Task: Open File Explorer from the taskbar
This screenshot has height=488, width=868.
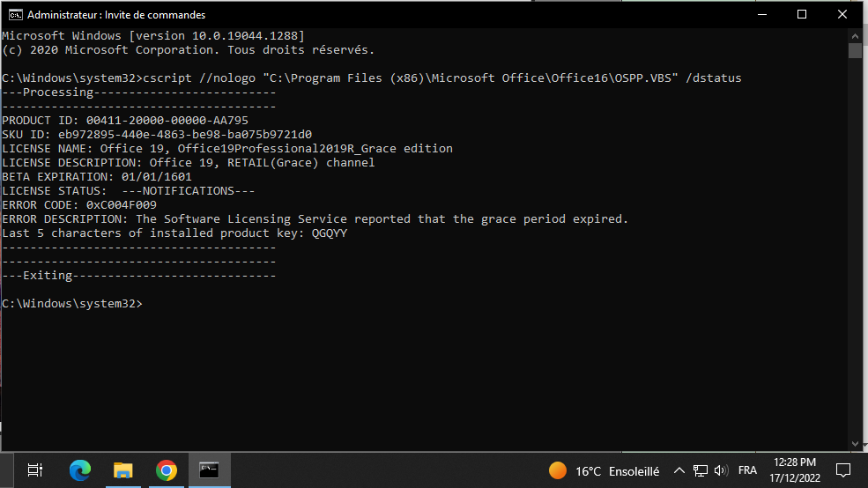Action: click(x=122, y=470)
